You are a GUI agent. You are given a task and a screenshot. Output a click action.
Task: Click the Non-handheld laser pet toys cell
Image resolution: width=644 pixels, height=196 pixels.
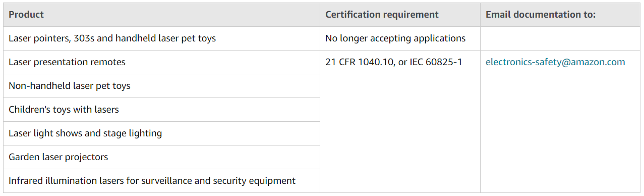coord(161,86)
